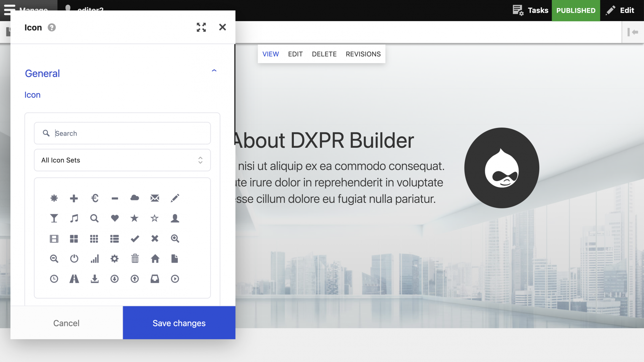Pick the circled up-arrow icon

tap(135, 279)
